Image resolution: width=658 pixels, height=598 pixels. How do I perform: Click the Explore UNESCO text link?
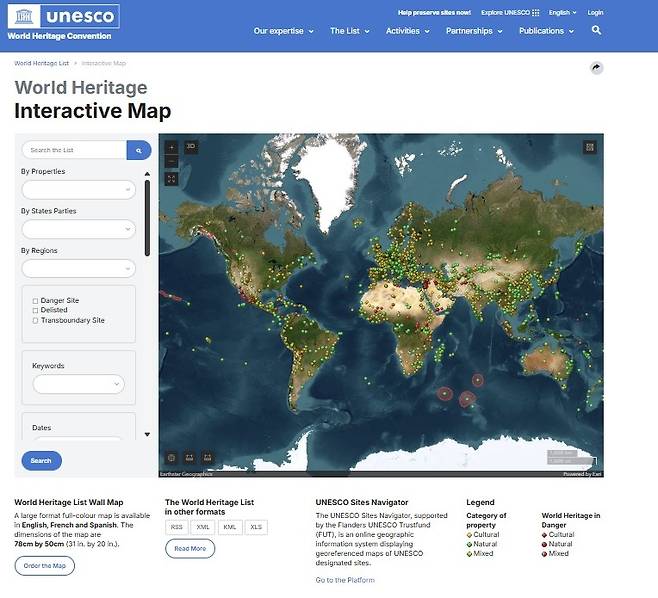click(x=505, y=13)
